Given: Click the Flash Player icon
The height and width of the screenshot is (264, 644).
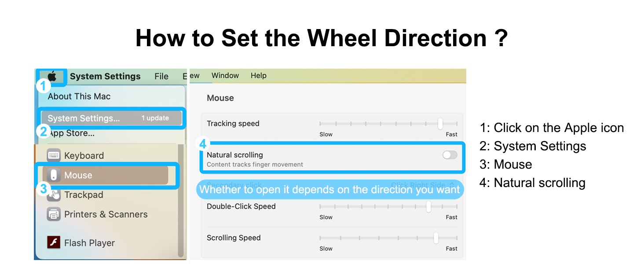Looking at the screenshot, I should 54,242.
